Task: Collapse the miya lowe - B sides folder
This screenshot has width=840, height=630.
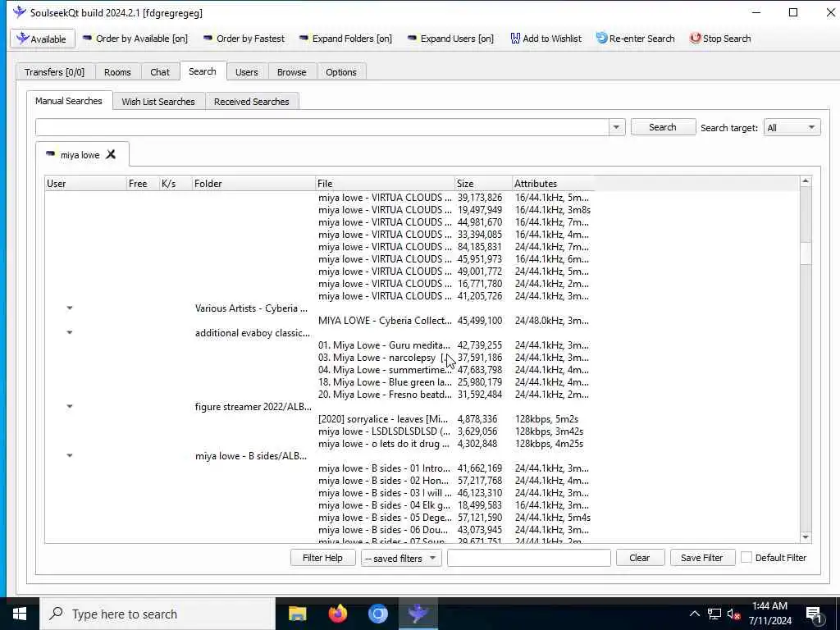Action: [70, 456]
